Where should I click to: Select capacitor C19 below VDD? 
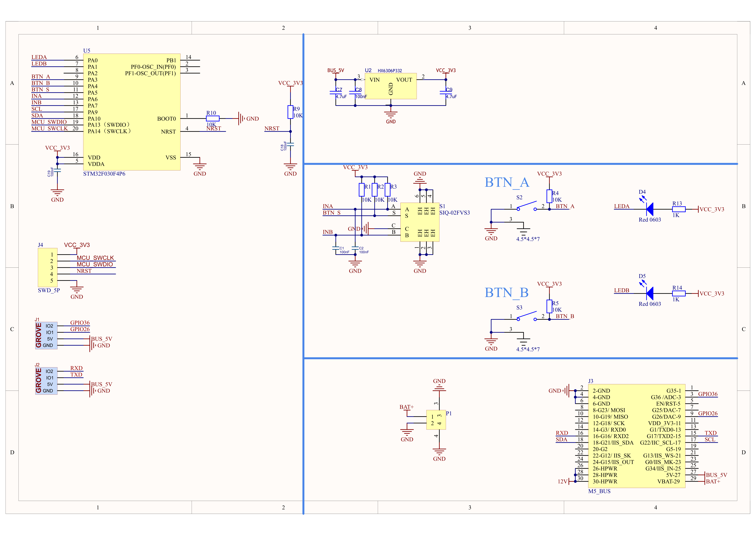[x=57, y=170]
